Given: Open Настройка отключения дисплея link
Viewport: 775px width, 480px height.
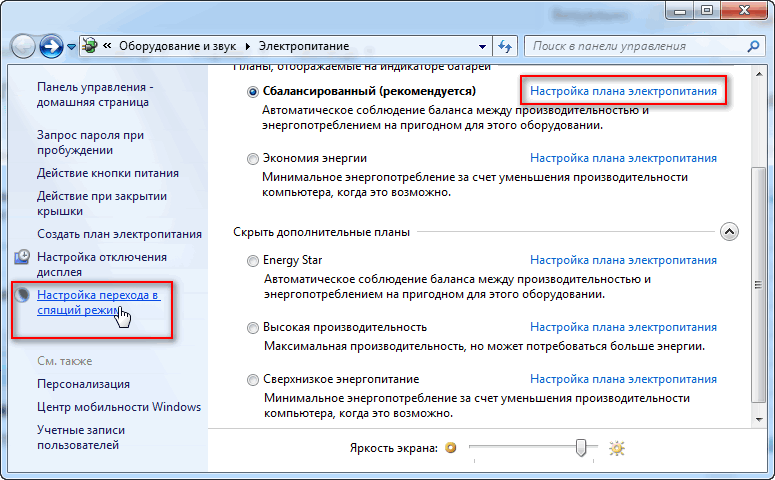Looking at the screenshot, I should 102,264.
